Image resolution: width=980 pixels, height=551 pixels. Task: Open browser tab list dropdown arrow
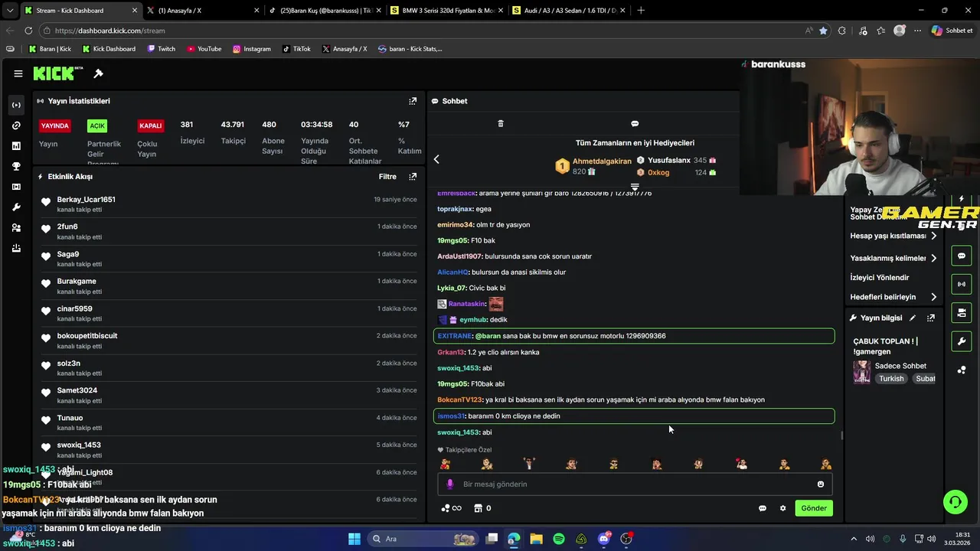10,11
